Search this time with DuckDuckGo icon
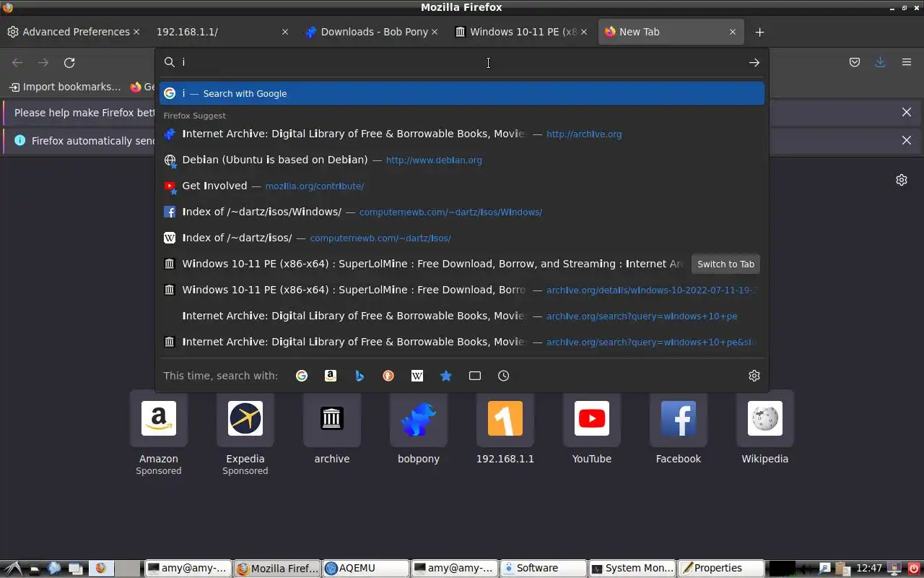This screenshot has width=924, height=578. (388, 376)
